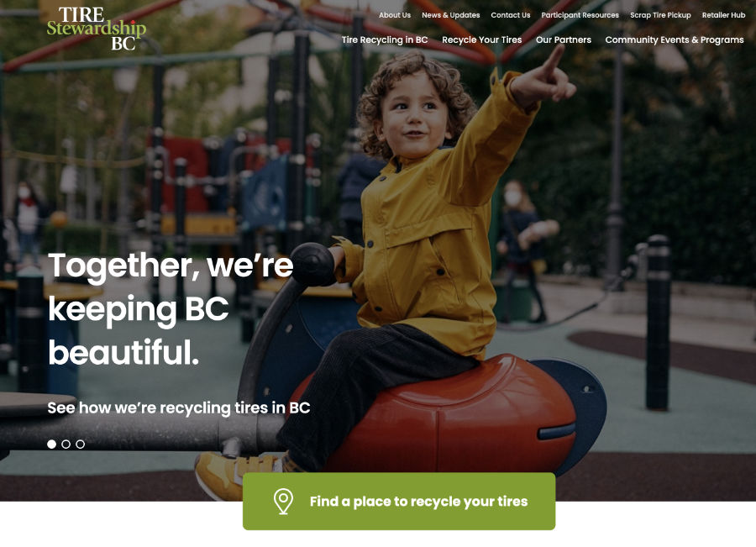Open Scrap Tire Pickup link

[x=660, y=15]
